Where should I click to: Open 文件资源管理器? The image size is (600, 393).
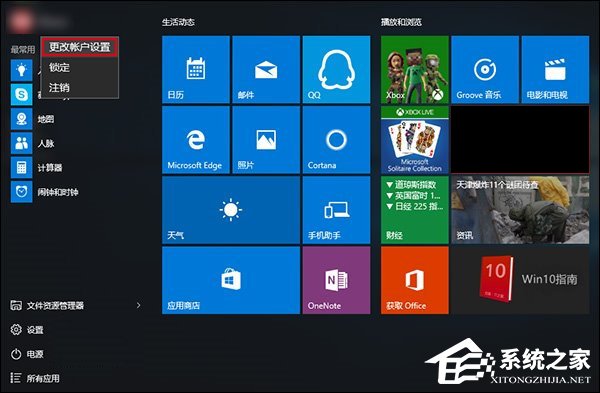coord(47,305)
